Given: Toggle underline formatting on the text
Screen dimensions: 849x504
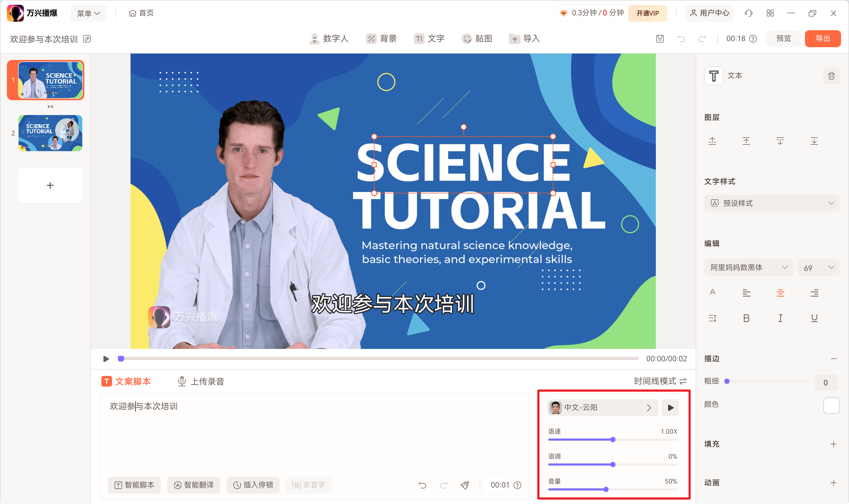Looking at the screenshot, I should tap(814, 318).
